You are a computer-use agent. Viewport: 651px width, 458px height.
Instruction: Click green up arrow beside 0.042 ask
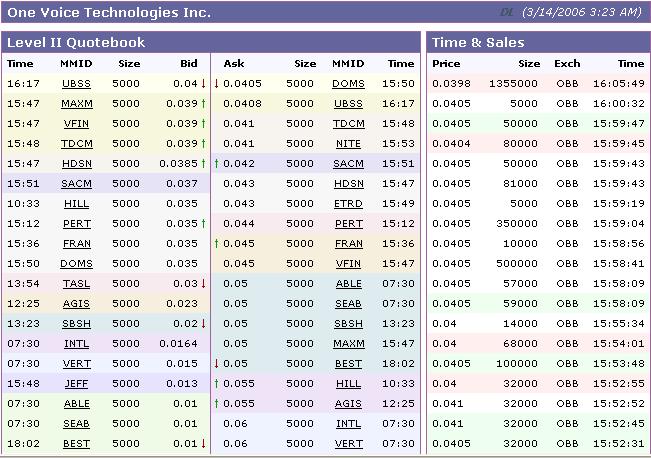pyautogui.click(x=216, y=163)
